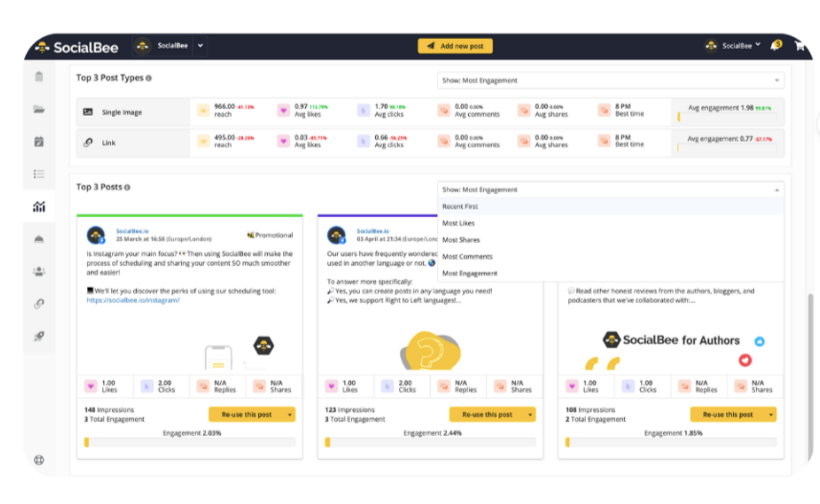Image resolution: width=820 pixels, height=504 pixels.
Task: Open the chain link icon in sidebar
Action: pos(38,304)
